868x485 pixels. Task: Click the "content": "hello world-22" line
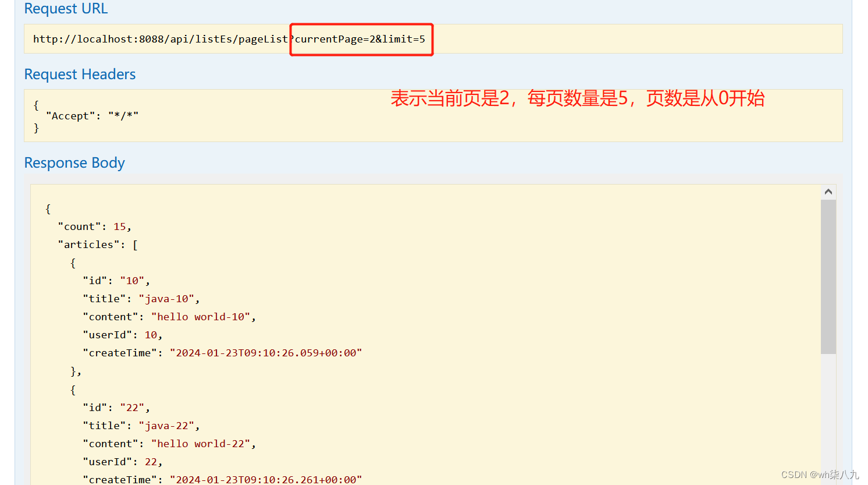(x=169, y=444)
